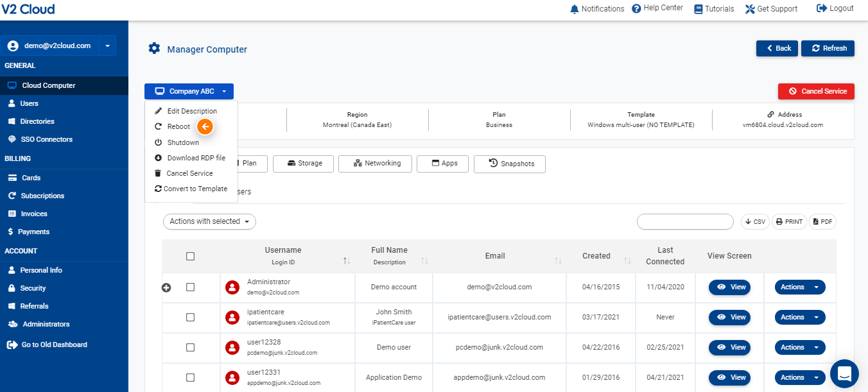Open the Networking tab button
Screen dimensions: 868x392
pyautogui.click(x=375, y=164)
